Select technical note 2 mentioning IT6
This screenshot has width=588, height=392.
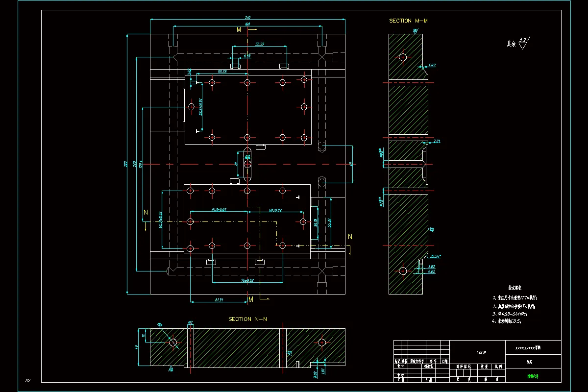(x=514, y=306)
